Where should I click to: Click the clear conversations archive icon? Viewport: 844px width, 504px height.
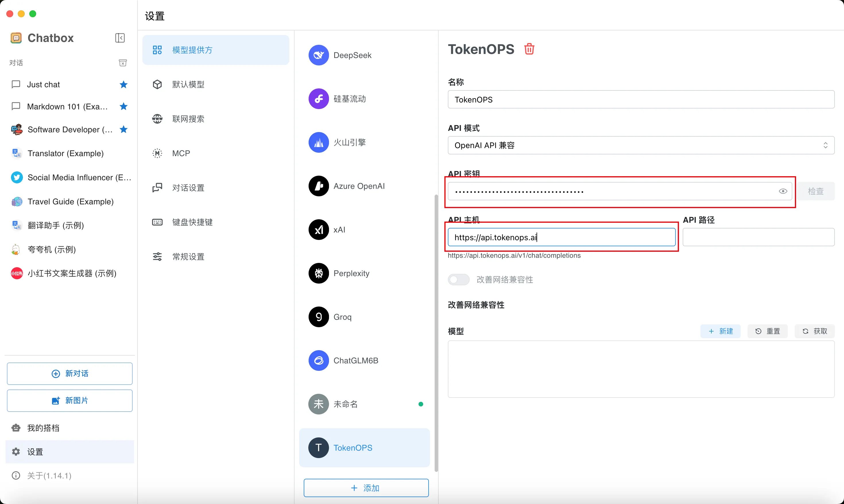click(123, 63)
